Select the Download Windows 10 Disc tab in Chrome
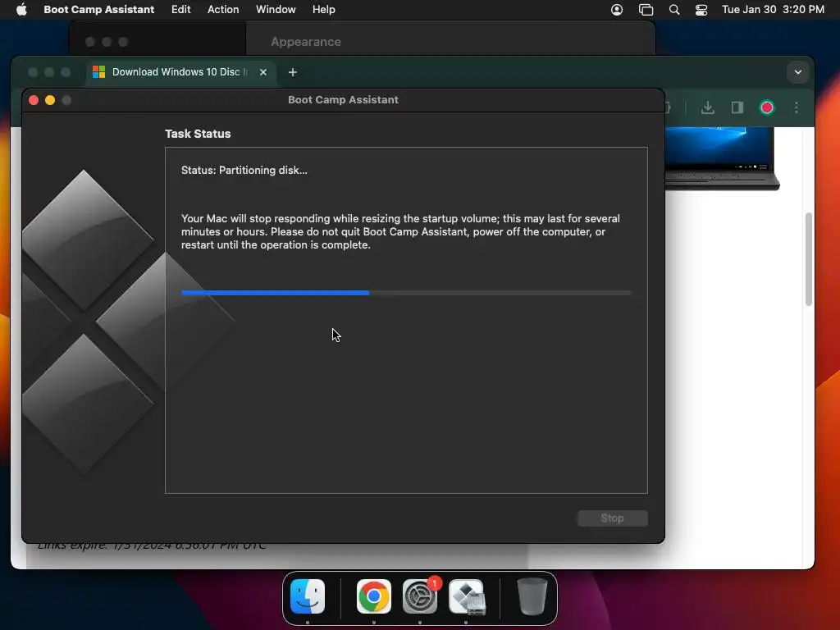Image resolution: width=840 pixels, height=630 pixels. click(181, 72)
